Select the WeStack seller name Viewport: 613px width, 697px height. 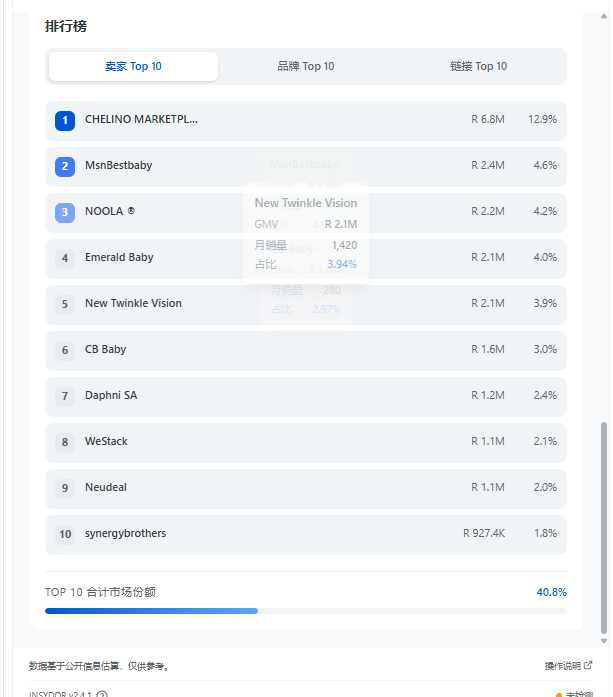[106, 441]
